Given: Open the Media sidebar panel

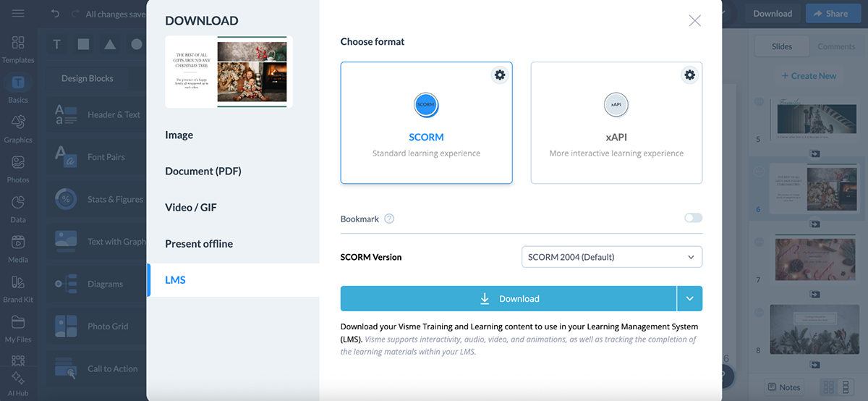Looking at the screenshot, I should click(18, 248).
